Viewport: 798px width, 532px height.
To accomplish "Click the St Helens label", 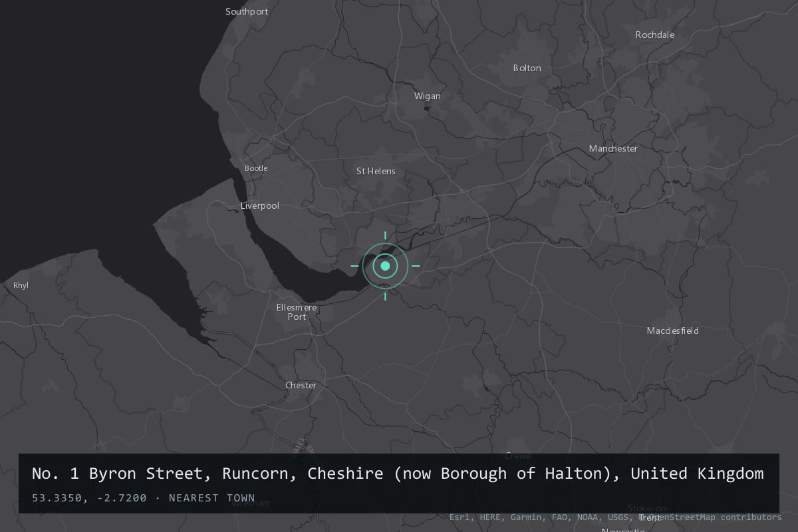I will coord(376,171).
